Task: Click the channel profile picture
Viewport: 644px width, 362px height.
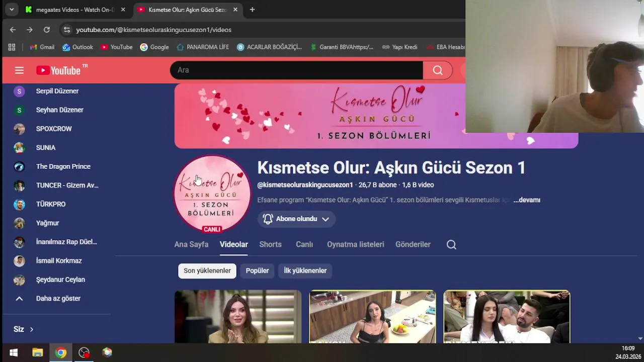Action: pyautogui.click(x=212, y=194)
